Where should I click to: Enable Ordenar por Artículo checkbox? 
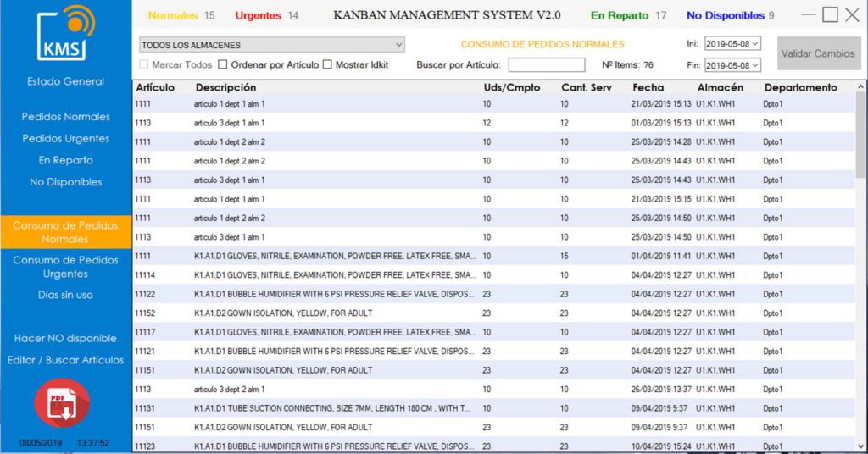point(223,64)
